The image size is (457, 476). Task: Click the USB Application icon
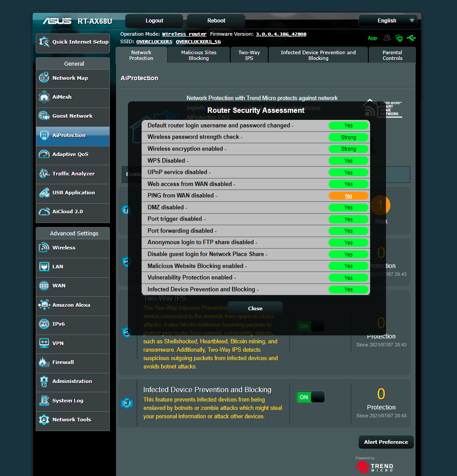pos(44,193)
